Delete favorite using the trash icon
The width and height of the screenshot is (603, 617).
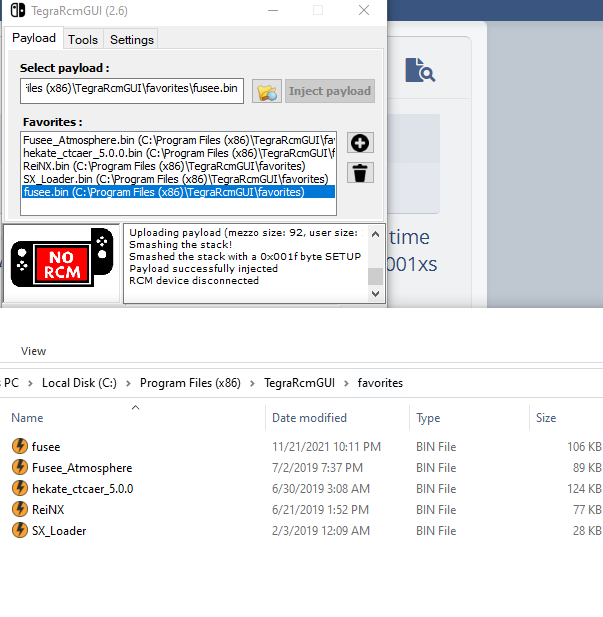pyautogui.click(x=360, y=173)
